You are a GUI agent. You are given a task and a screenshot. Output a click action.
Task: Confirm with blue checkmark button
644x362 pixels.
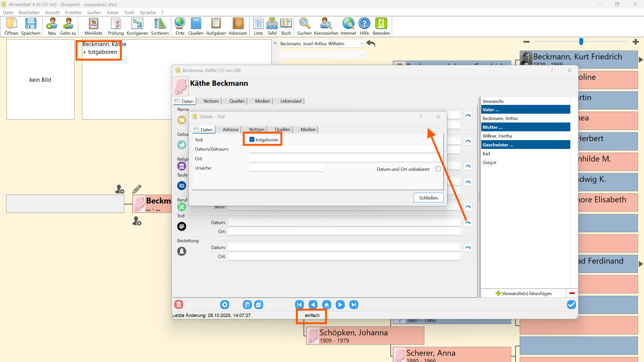(571, 305)
